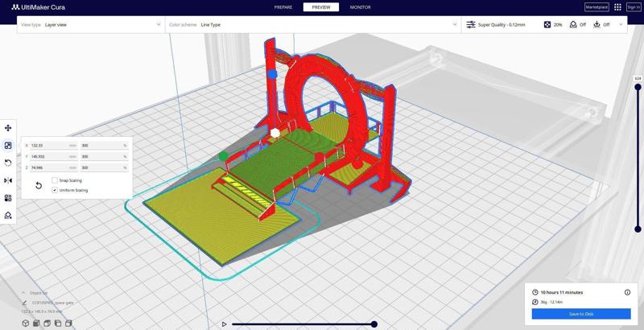The image size is (644, 330).
Task: Select the Rotate tool in left toolbar
Action: (x=8, y=163)
